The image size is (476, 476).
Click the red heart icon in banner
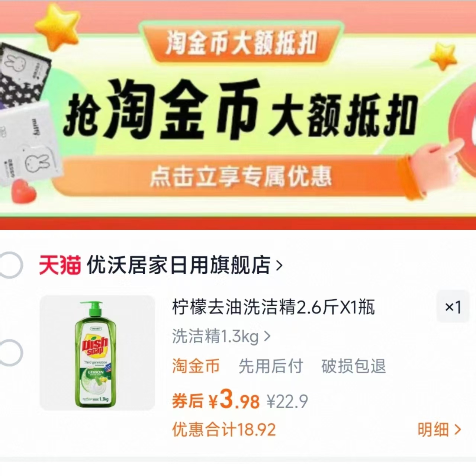(x=23, y=192)
